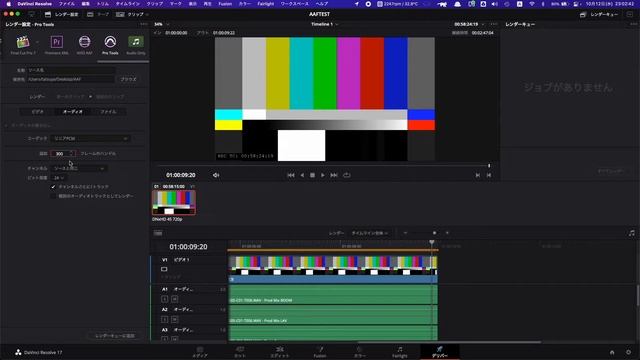Solo the A1 audio track

164,299
